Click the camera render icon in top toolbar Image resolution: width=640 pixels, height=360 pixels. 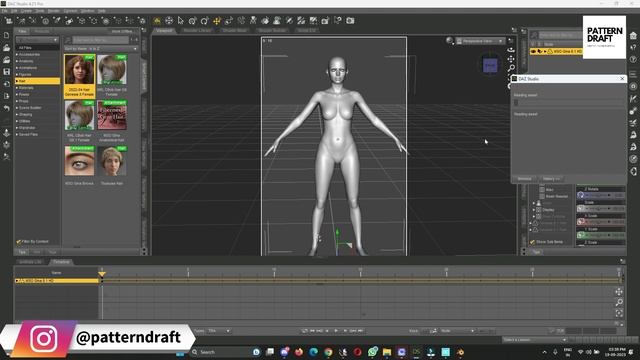350,20
